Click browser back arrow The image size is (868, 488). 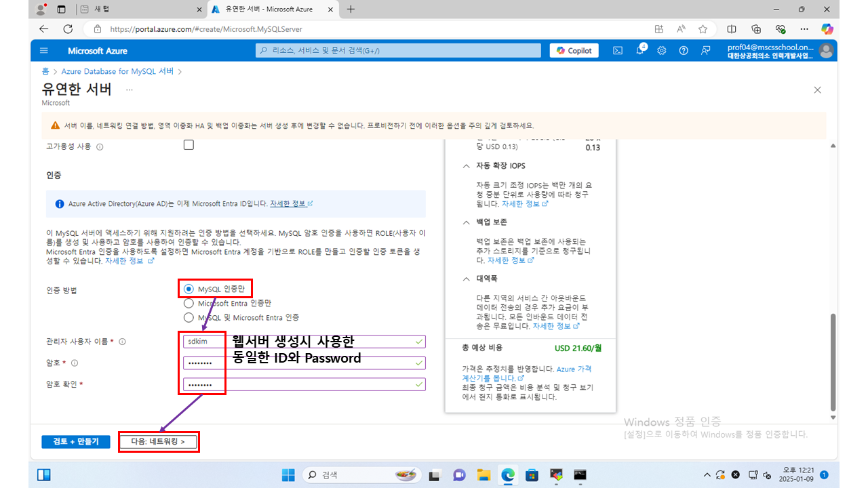[x=44, y=29]
